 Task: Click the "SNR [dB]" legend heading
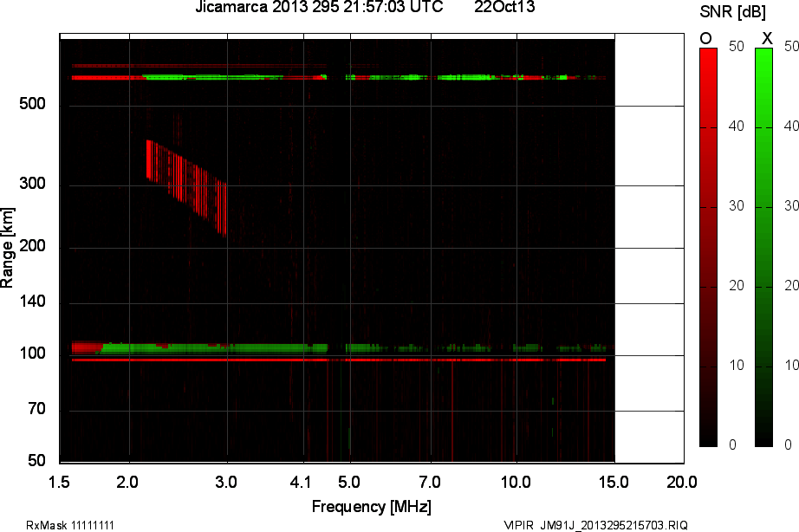pos(733,11)
